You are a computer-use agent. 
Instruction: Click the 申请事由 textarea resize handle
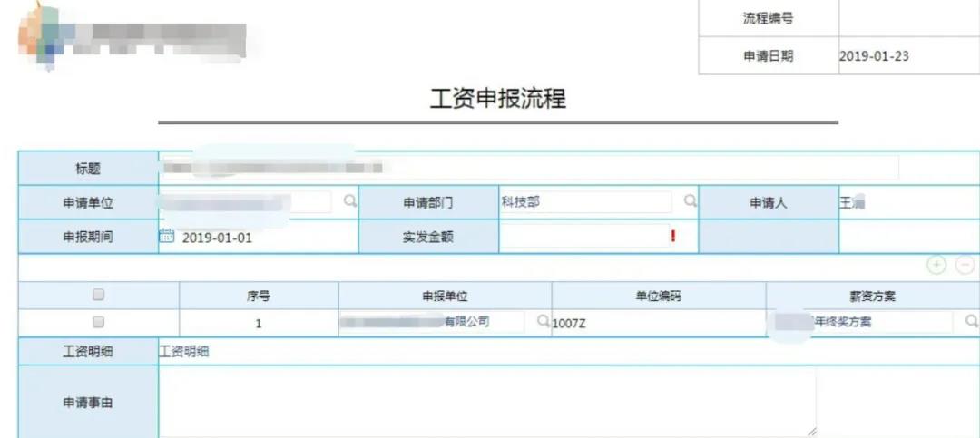pyautogui.click(x=810, y=432)
